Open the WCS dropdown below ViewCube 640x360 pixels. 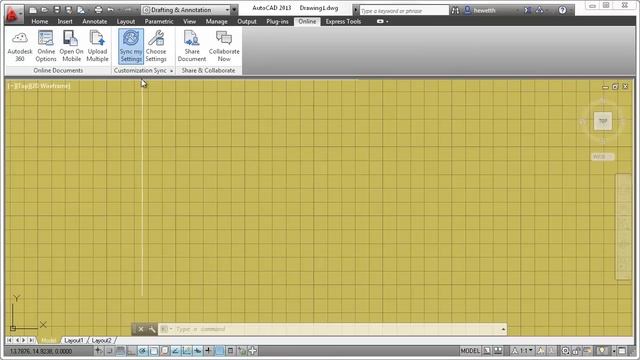[602, 157]
